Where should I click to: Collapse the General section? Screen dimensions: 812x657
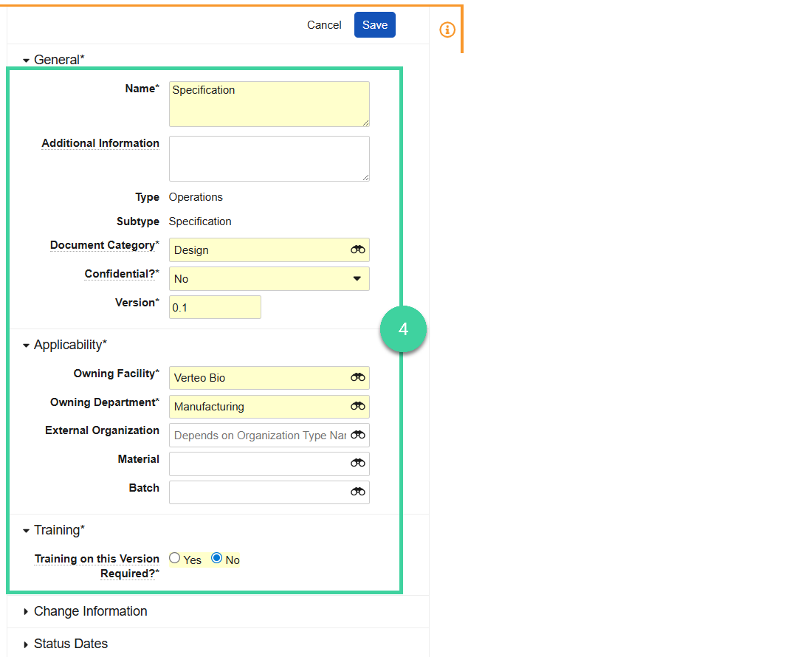coord(27,60)
